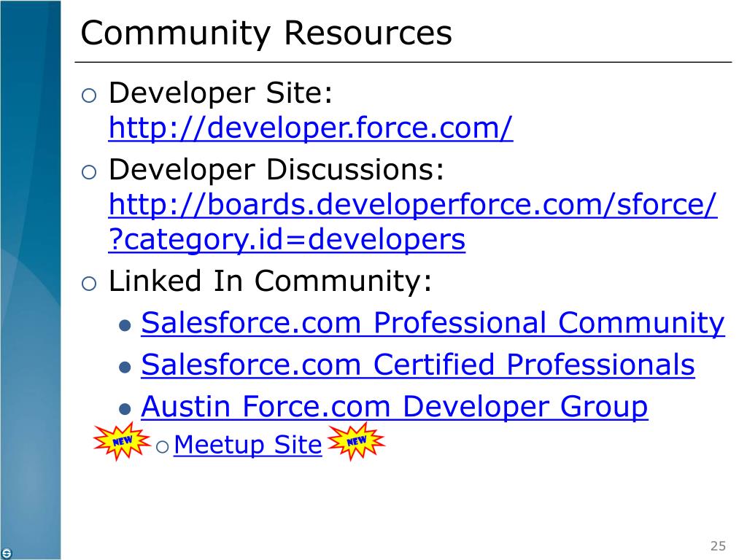
Task: Click the filled bullet before Certified Professionals
Action: coord(125,367)
